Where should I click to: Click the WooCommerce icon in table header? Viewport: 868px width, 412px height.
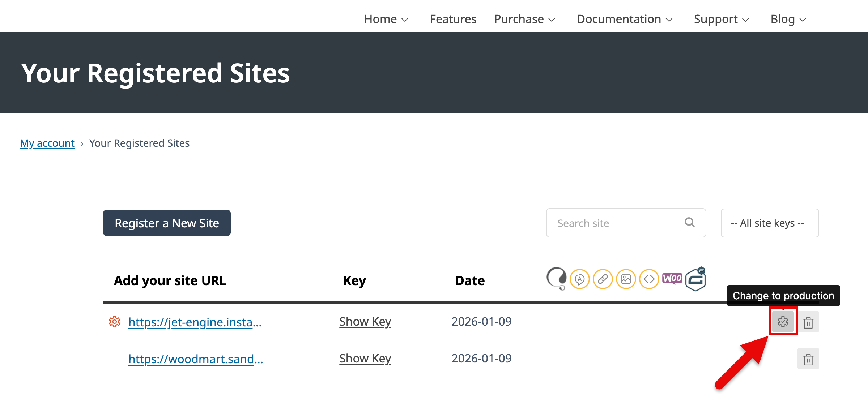point(672,279)
